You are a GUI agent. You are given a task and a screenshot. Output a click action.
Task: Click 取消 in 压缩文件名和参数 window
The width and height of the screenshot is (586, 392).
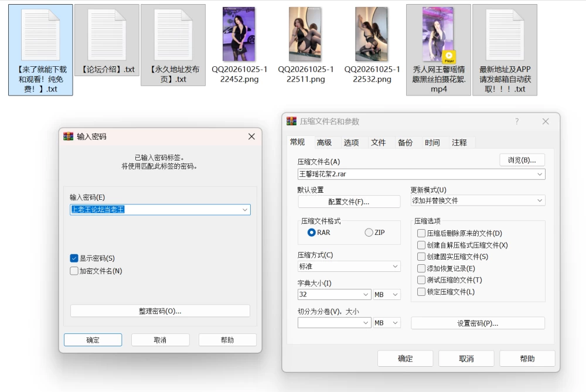[x=466, y=359]
